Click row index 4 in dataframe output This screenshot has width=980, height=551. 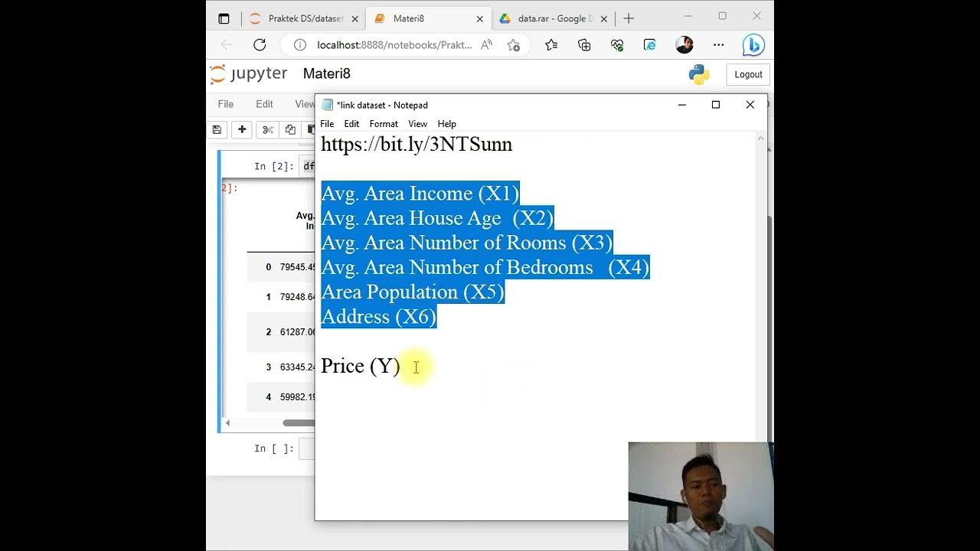tap(269, 397)
